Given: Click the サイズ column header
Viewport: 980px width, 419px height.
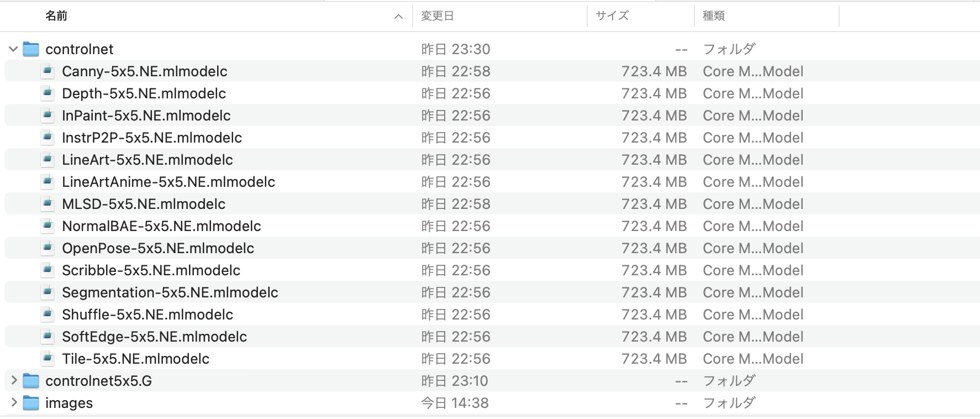Looking at the screenshot, I should [x=610, y=16].
